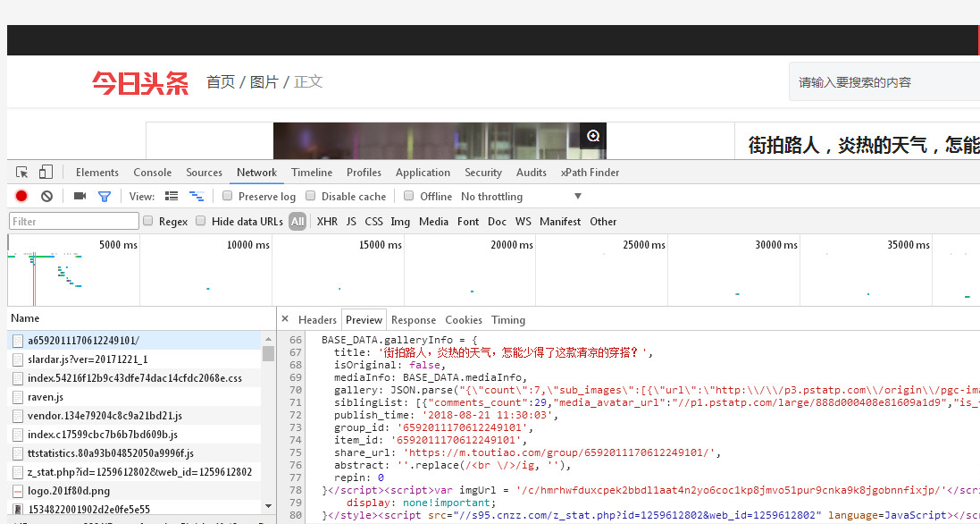
Task: Filter requests by WS type
Action: coord(524,222)
